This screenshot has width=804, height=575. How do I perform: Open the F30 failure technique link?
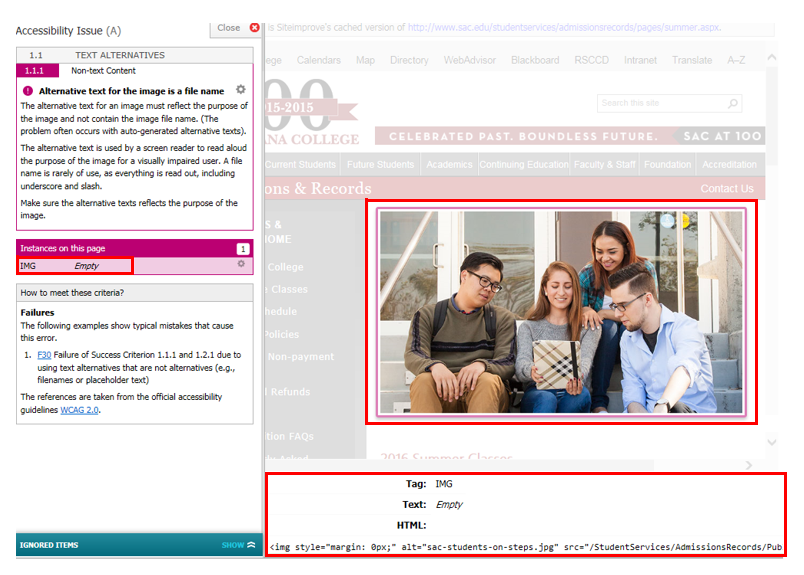click(x=44, y=354)
